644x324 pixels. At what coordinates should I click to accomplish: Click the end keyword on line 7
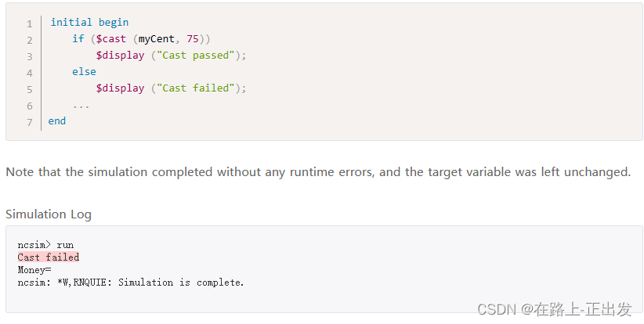pyautogui.click(x=57, y=121)
